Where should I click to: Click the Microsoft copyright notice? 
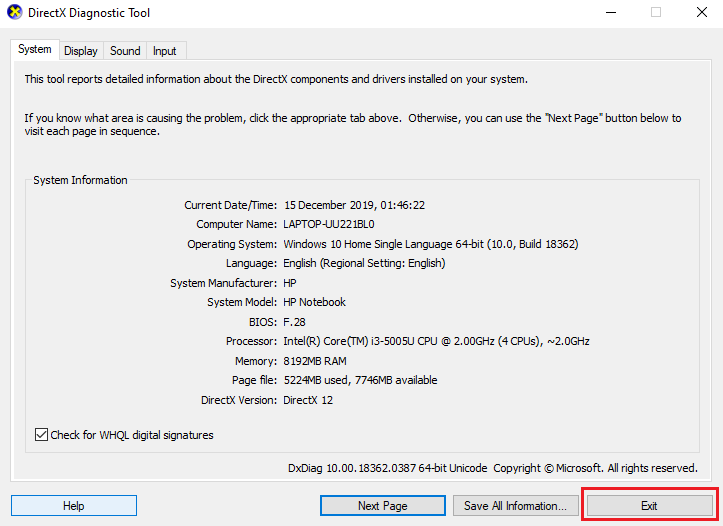point(595,468)
